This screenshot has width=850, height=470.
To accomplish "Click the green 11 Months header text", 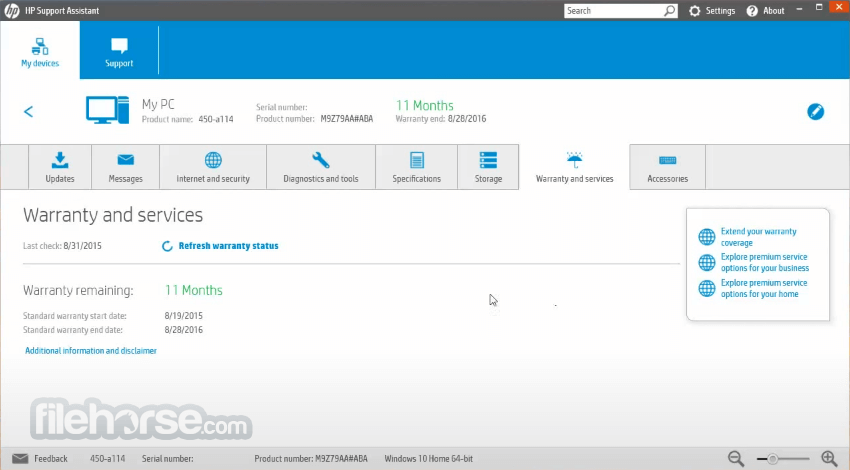I will [x=424, y=105].
